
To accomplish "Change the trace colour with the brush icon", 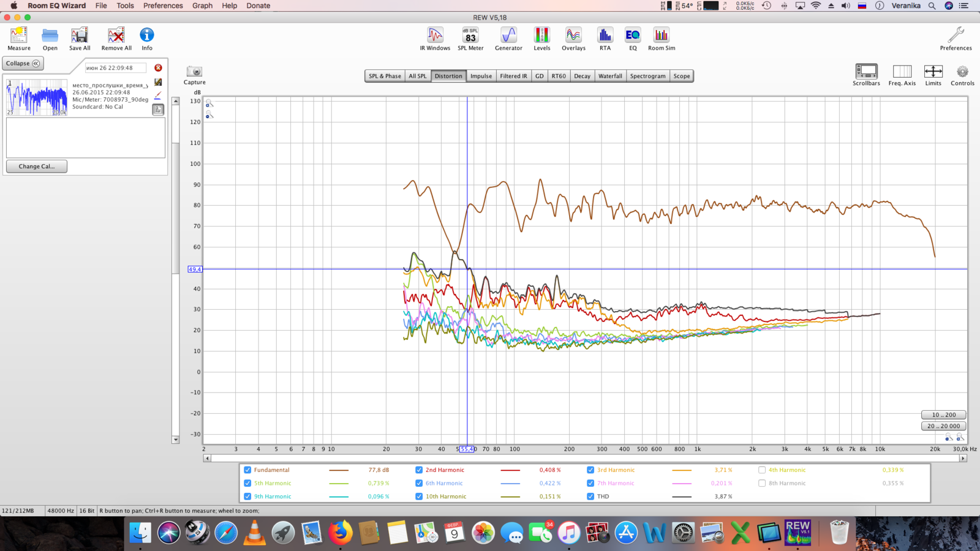I will 158,96.
